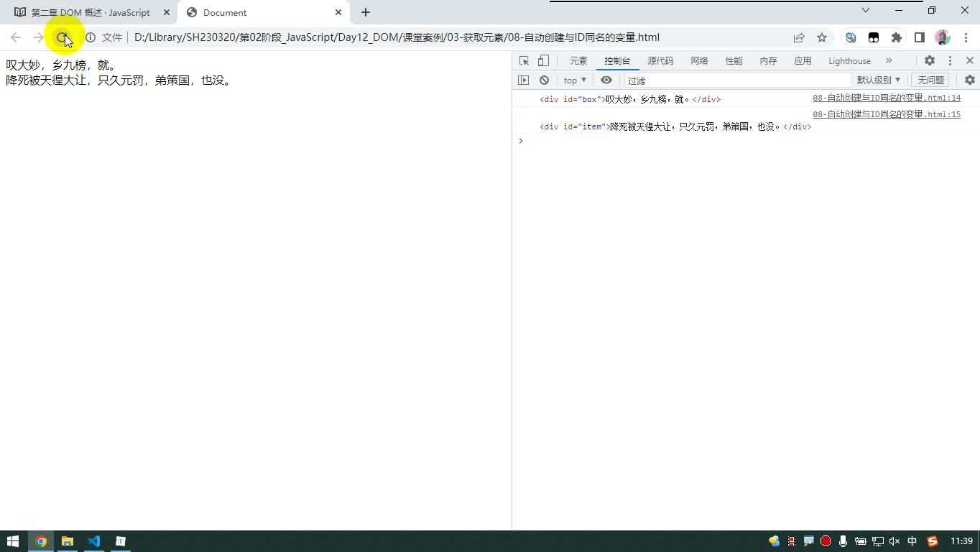The width and height of the screenshot is (980, 552).
Task: Open the 默认级别 log level dropdown
Action: click(x=879, y=80)
